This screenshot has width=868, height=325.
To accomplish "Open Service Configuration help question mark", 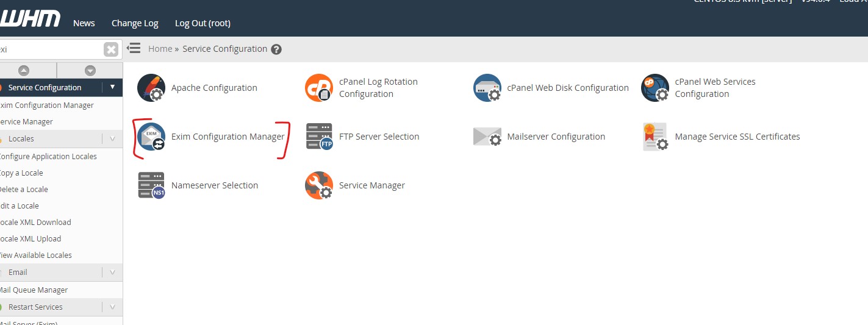I will coord(276,49).
